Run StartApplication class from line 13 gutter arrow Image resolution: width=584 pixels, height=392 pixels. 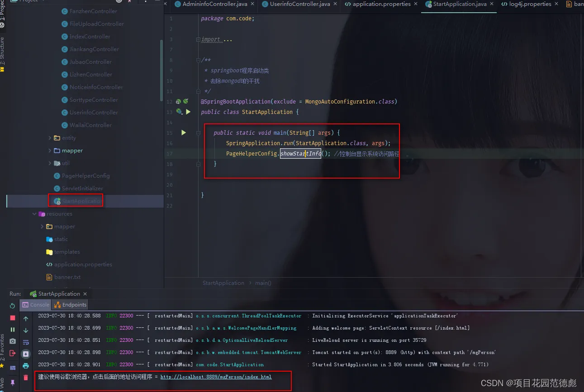click(x=188, y=112)
